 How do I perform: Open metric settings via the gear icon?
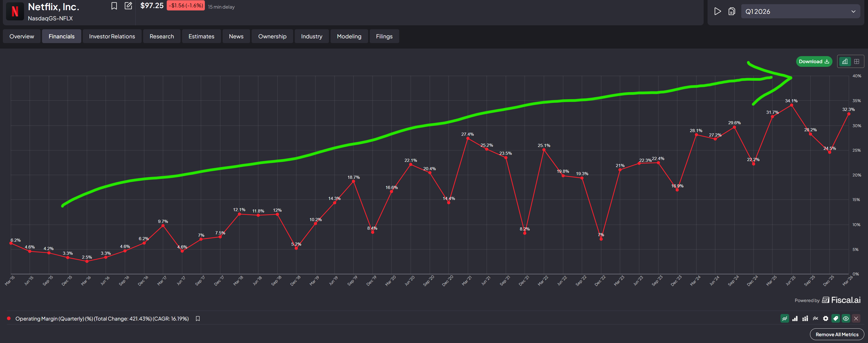click(x=826, y=318)
